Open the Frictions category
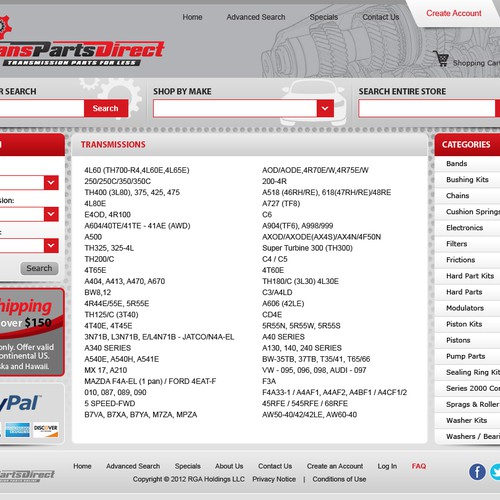 (460, 260)
